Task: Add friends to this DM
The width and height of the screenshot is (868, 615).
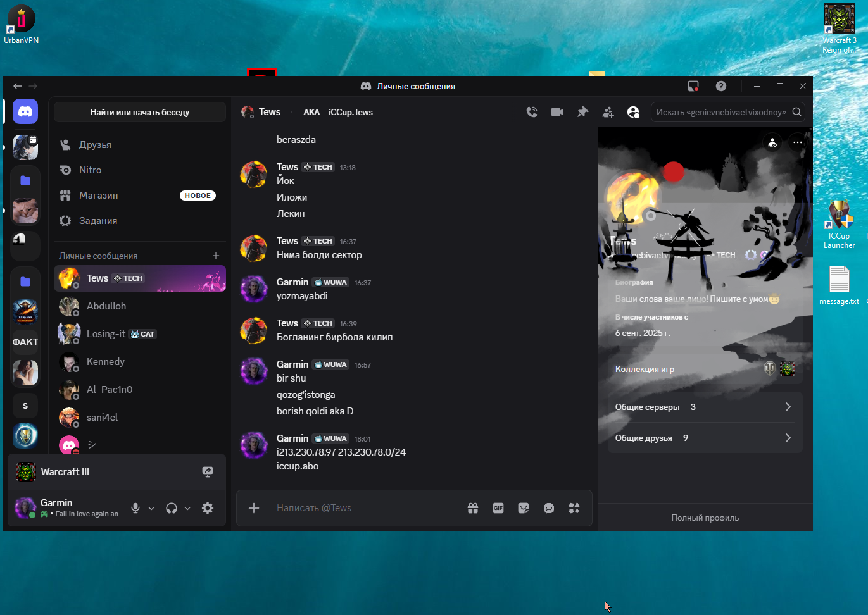Action: coord(608,112)
